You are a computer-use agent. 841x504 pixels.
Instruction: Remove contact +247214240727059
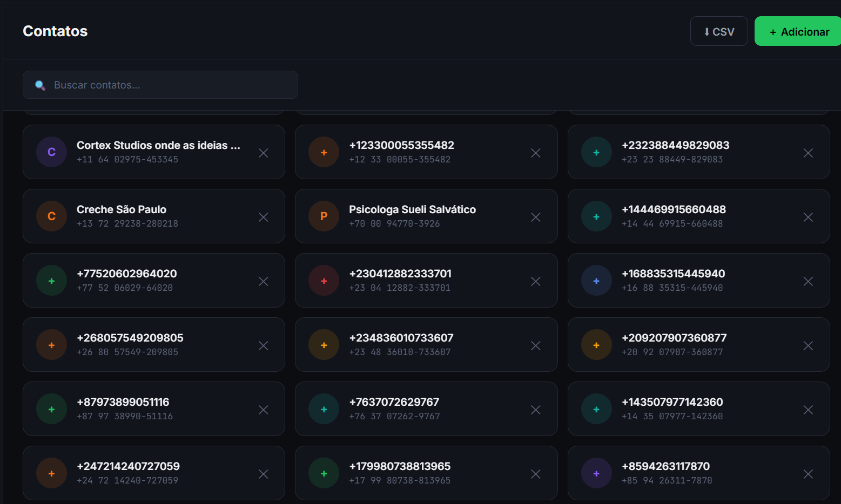(x=264, y=474)
